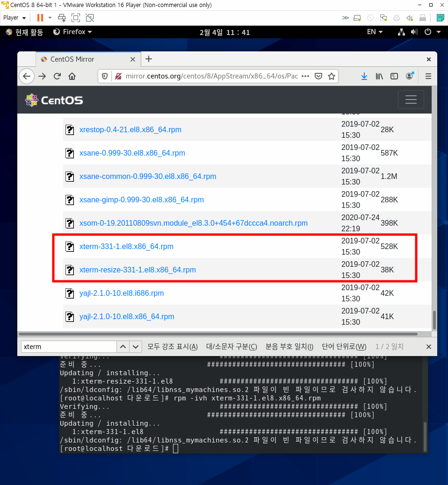The height and width of the screenshot is (485, 448).
Task: Click the mirror.centos.org URL address bar
Action: [212, 76]
